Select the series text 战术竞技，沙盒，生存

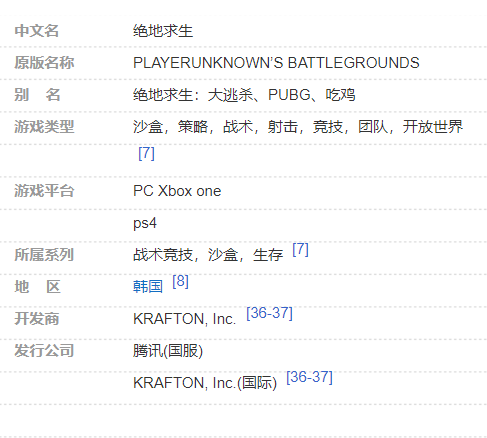pyautogui.click(x=208, y=255)
